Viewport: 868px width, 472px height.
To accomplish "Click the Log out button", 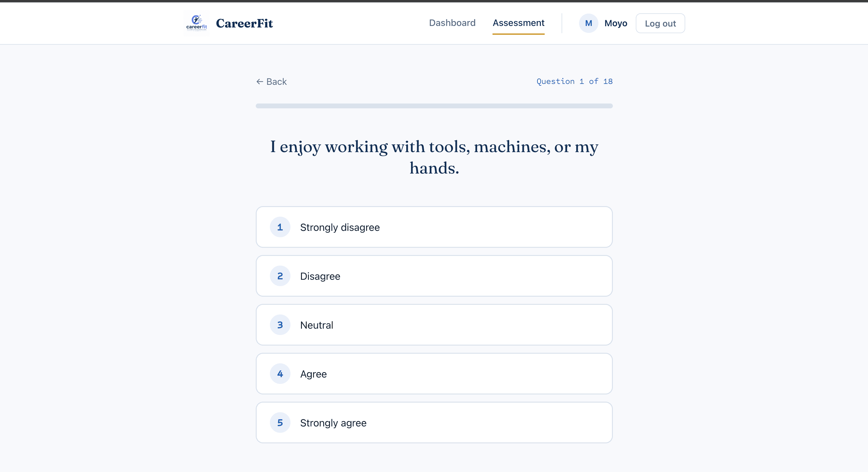I will coord(660,23).
